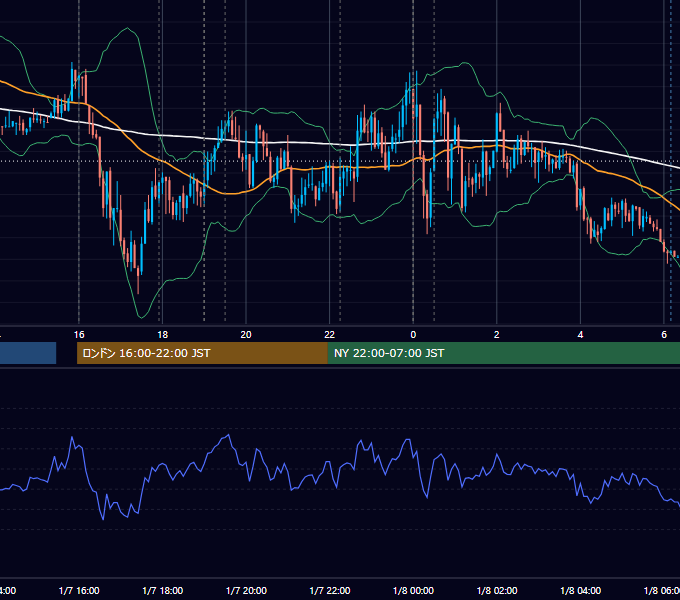Click the ロンドン 16:00-22:00 JST session bar

[202, 353]
